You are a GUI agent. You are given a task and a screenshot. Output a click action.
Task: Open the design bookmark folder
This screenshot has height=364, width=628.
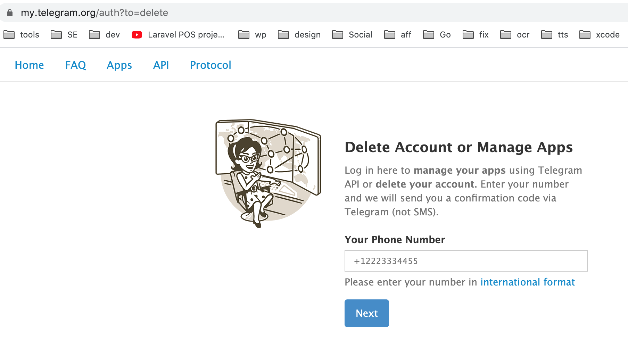click(x=299, y=35)
